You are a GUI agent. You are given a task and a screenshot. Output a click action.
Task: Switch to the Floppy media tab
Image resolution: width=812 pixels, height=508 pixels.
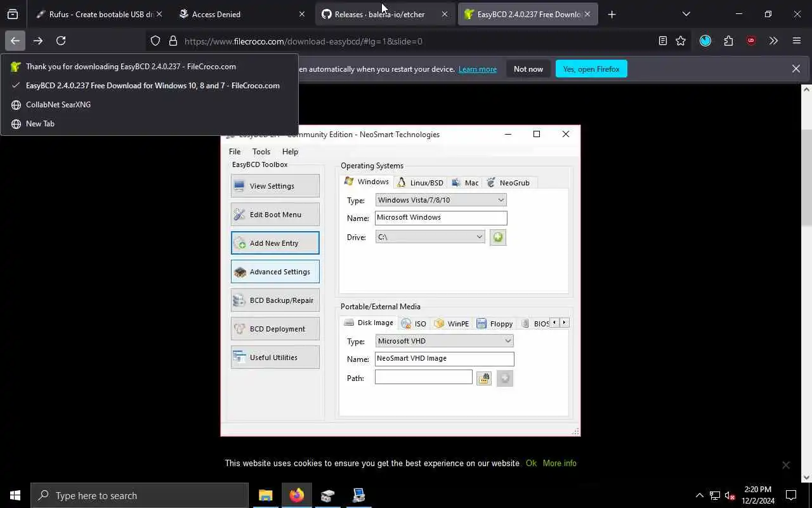(x=495, y=324)
